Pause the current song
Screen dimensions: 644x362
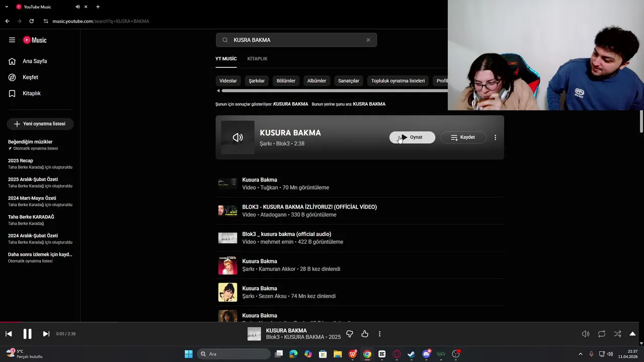point(27,334)
